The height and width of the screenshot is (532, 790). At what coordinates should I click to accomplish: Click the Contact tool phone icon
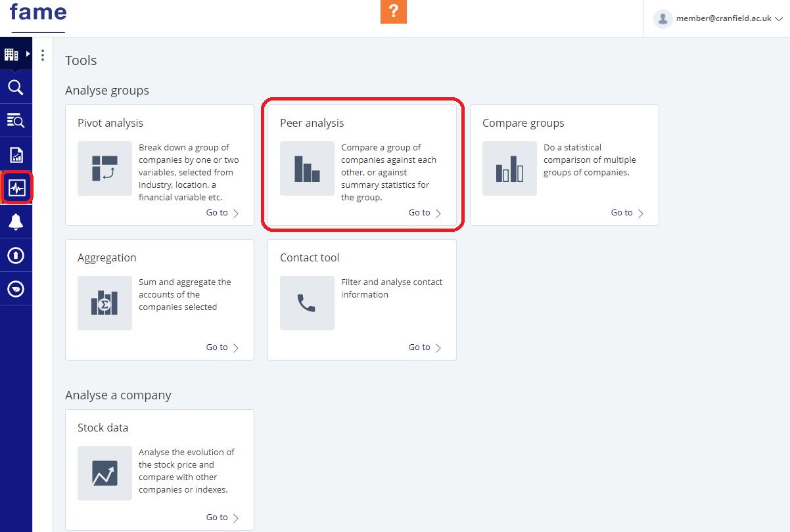click(x=307, y=303)
